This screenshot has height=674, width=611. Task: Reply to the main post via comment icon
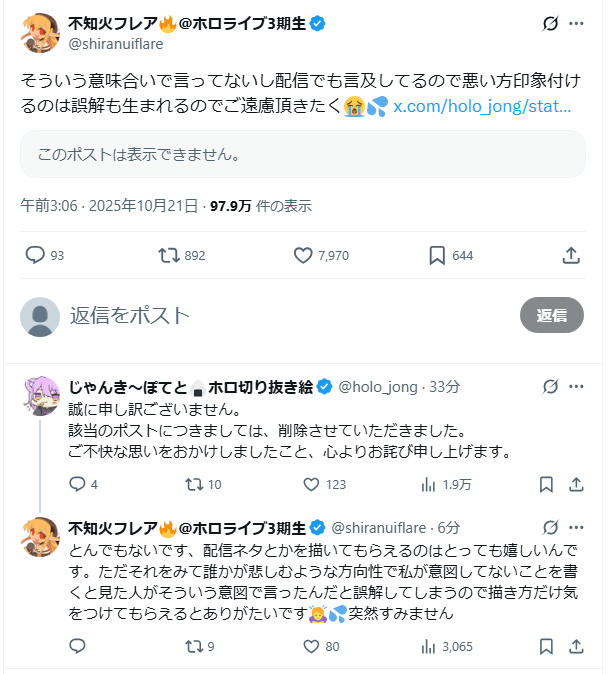tap(35, 255)
